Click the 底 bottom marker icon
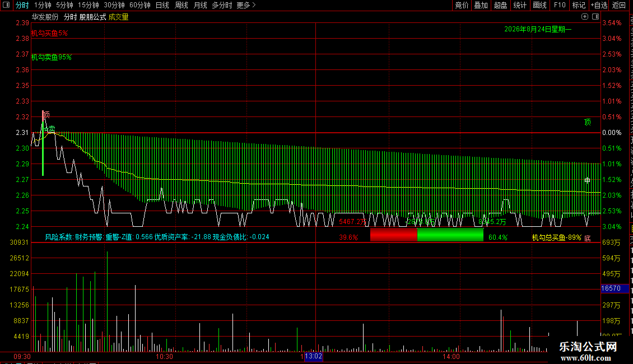The image size is (633, 364). 588,238
